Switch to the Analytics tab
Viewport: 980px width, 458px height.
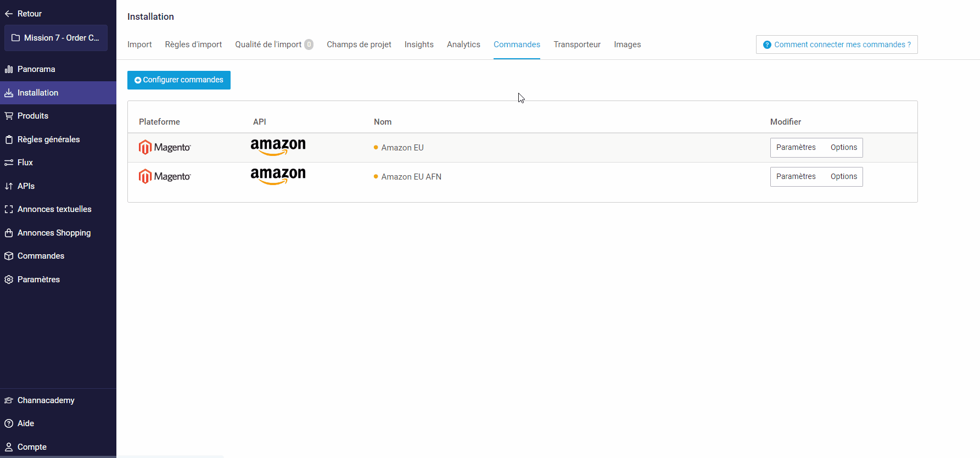click(463, 44)
